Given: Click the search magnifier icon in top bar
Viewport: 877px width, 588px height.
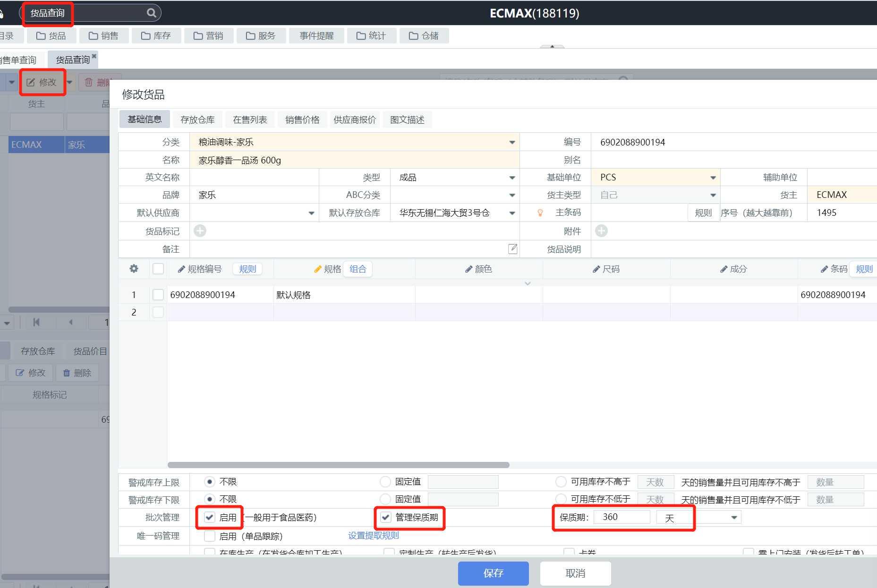Looking at the screenshot, I should pos(151,13).
